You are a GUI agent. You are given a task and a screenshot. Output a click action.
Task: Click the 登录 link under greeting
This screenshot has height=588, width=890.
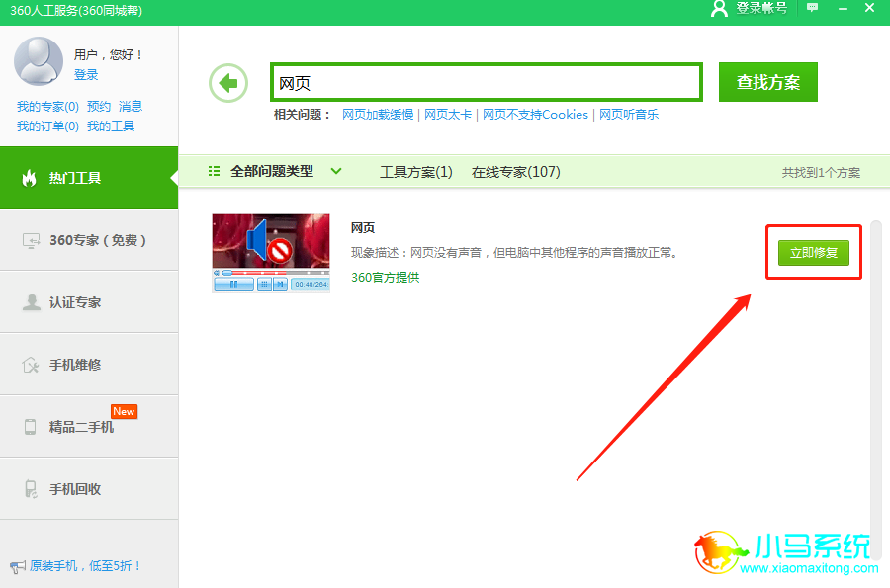click(x=86, y=75)
